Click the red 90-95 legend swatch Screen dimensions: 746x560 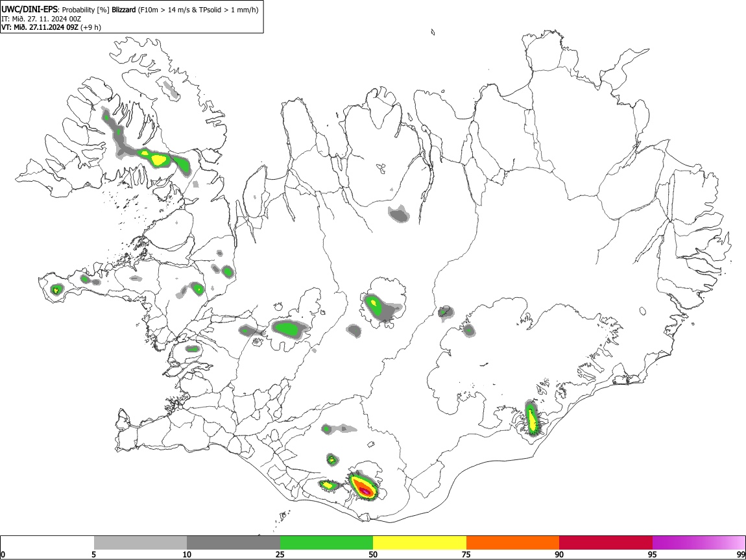click(606, 542)
